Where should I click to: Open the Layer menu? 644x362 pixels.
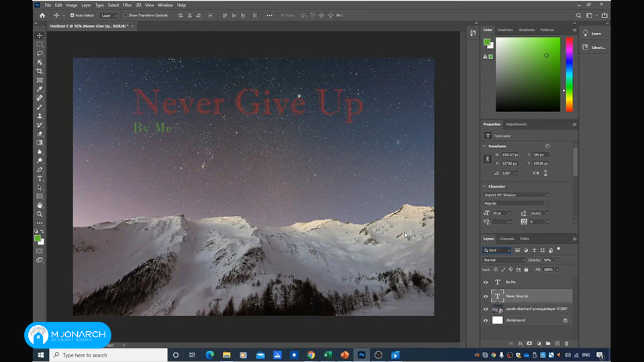87,5
